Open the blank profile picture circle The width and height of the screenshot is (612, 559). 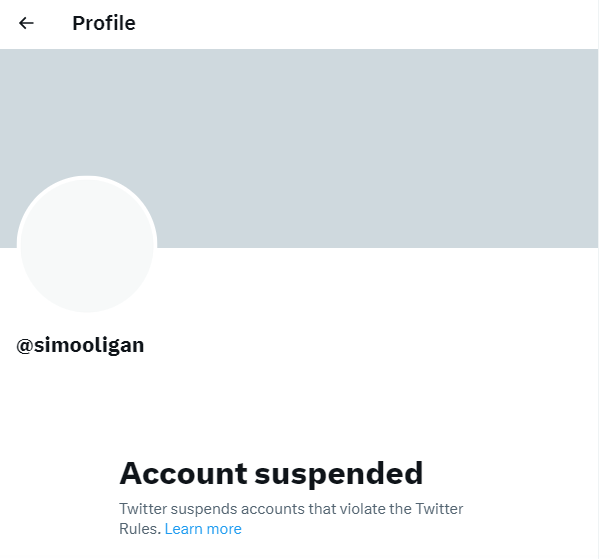pos(87,245)
